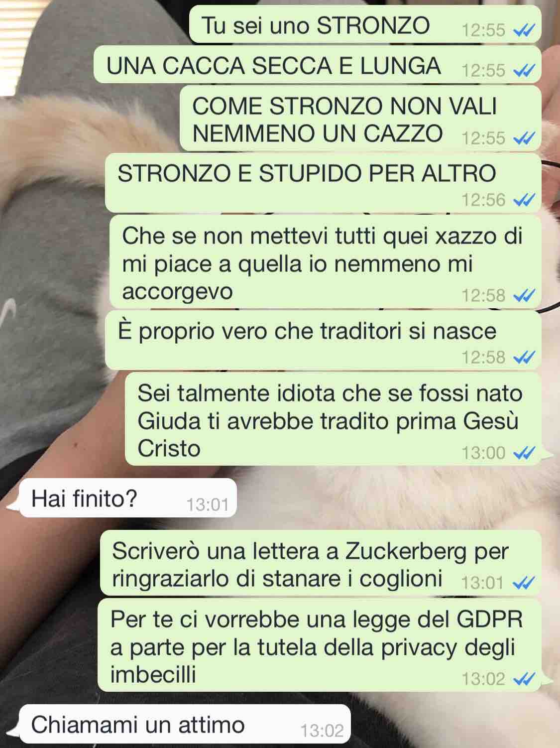The image size is (560, 748).
Task: Tap the 'COME STRONZO NON VALI' message
Action: 360,119
